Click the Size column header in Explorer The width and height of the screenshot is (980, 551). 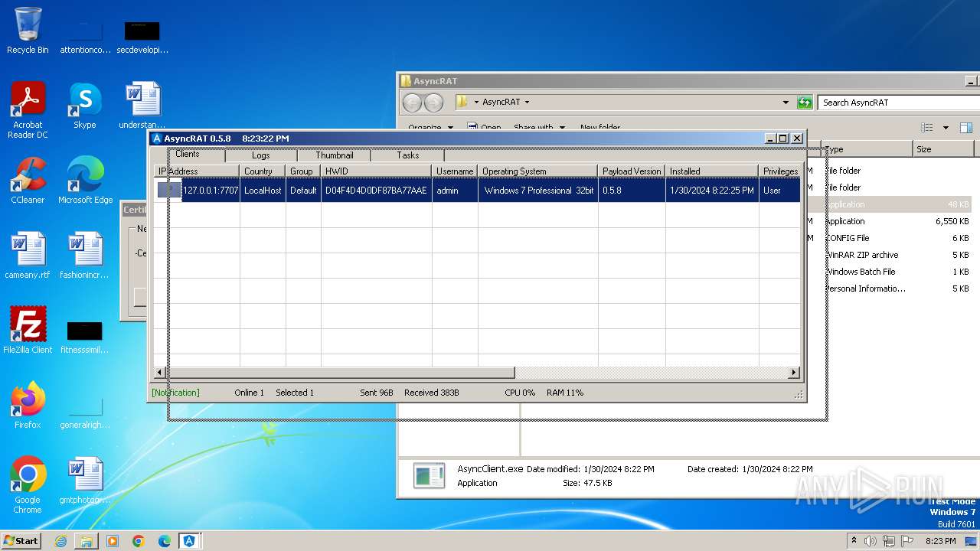[x=944, y=149]
